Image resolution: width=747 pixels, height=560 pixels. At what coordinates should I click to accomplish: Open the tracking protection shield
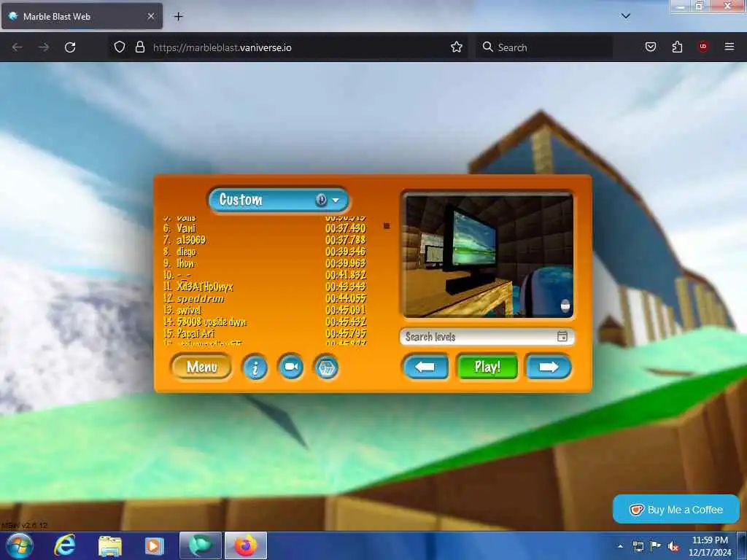pyautogui.click(x=120, y=47)
